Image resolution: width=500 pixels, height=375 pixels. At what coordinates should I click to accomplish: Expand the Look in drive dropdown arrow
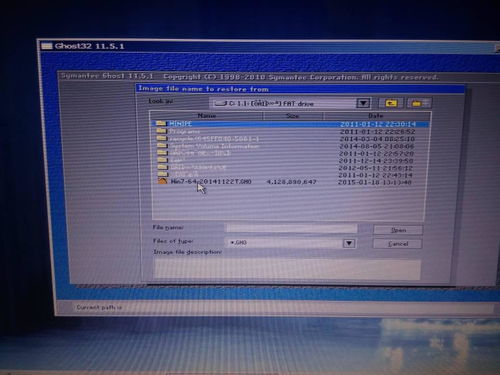(x=363, y=103)
